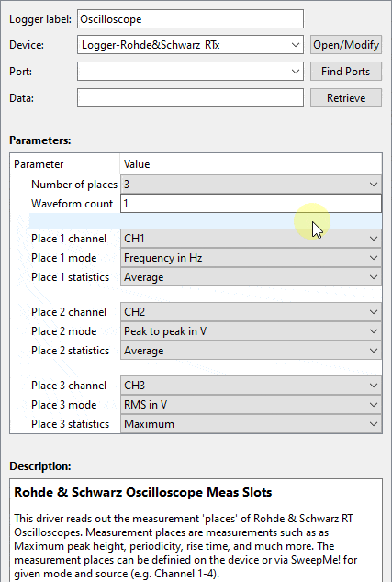This screenshot has width=392, height=582.
Task: Click the 'Rohde & Schwarz Oscilloscope Meas Slots' heading
Action: pos(143,492)
